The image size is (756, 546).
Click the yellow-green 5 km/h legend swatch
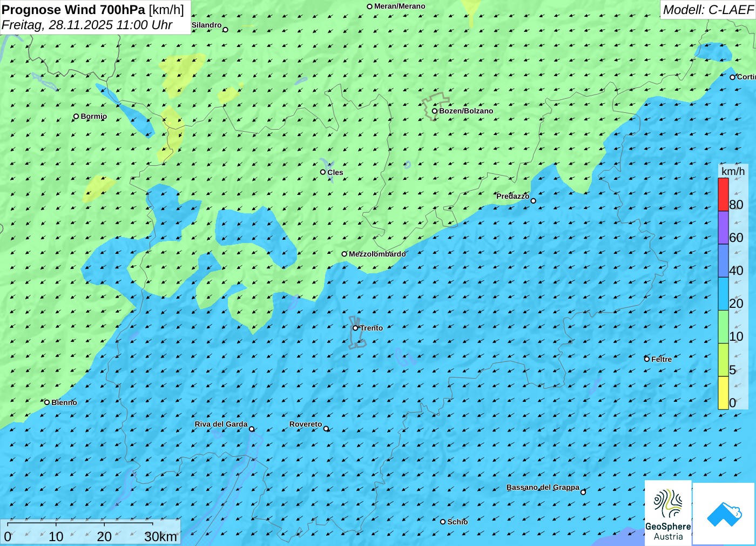click(x=723, y=360)
